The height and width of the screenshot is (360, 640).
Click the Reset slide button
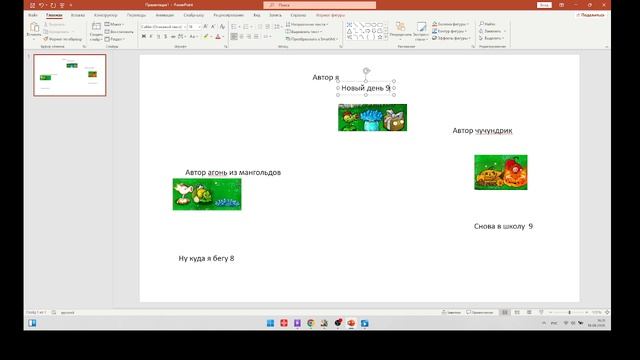point(119,32)
